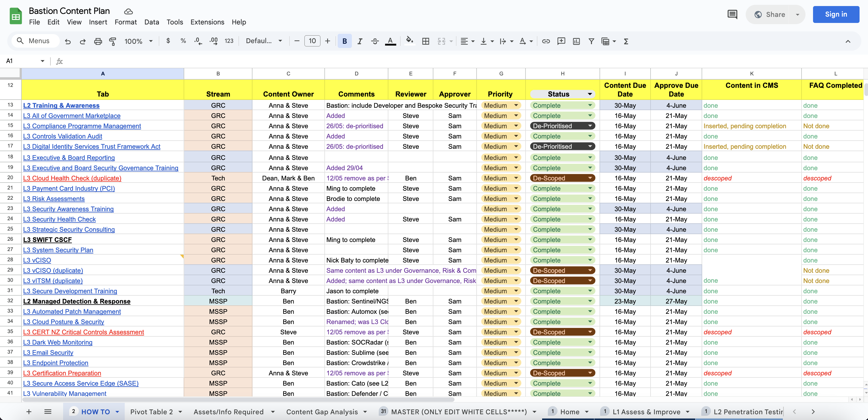
Task: Open the File menu
Action: pyautogui.click(x=34, y=22)
